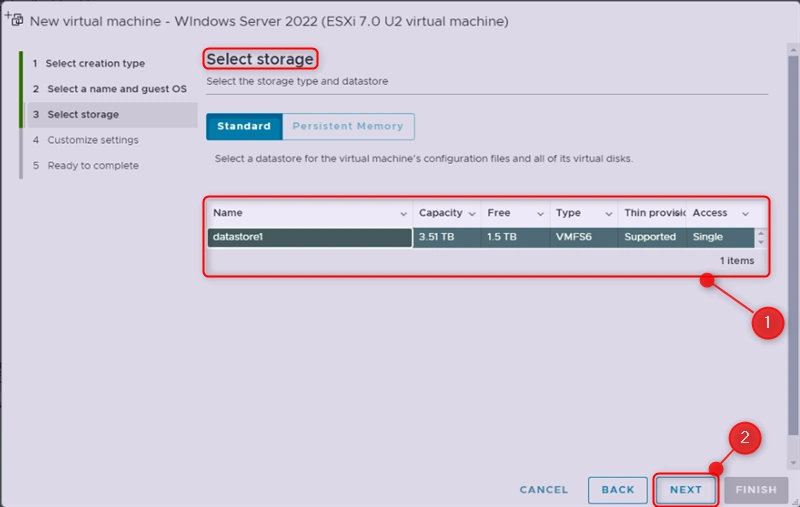Click the CANCEL button
This screenshot has height=507, width=800.
[544, 490]
